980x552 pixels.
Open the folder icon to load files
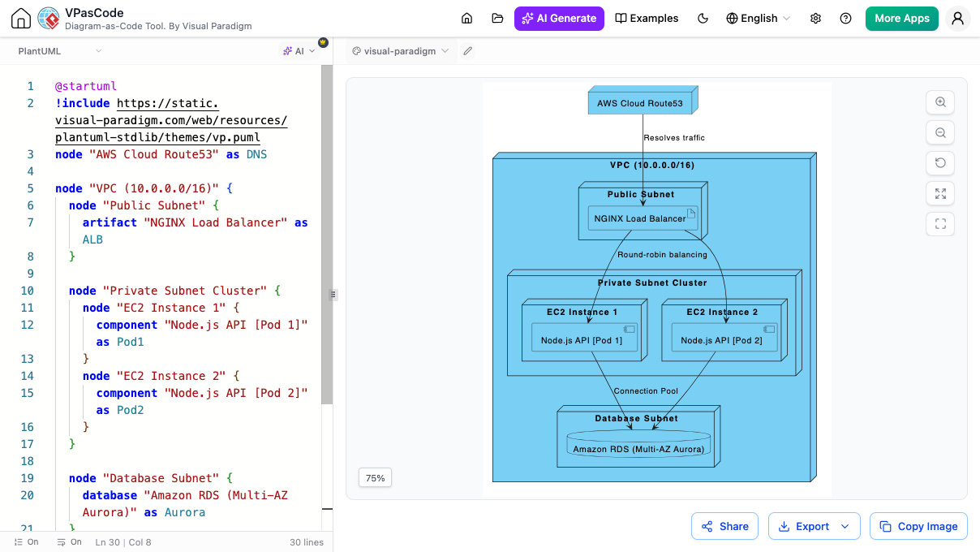(x=497, y=18)
